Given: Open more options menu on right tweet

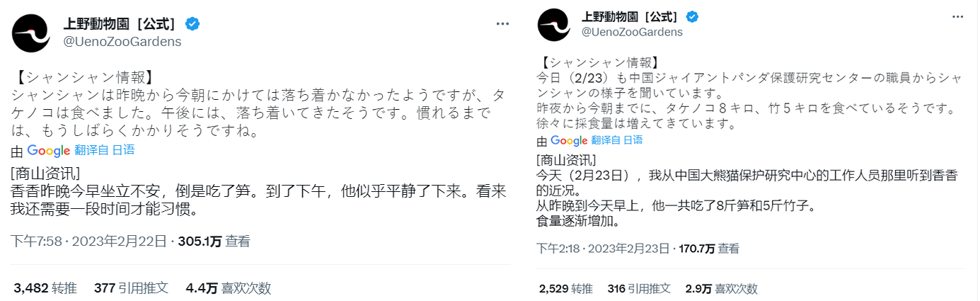Looking at the screenshot, I should [957, 17].
